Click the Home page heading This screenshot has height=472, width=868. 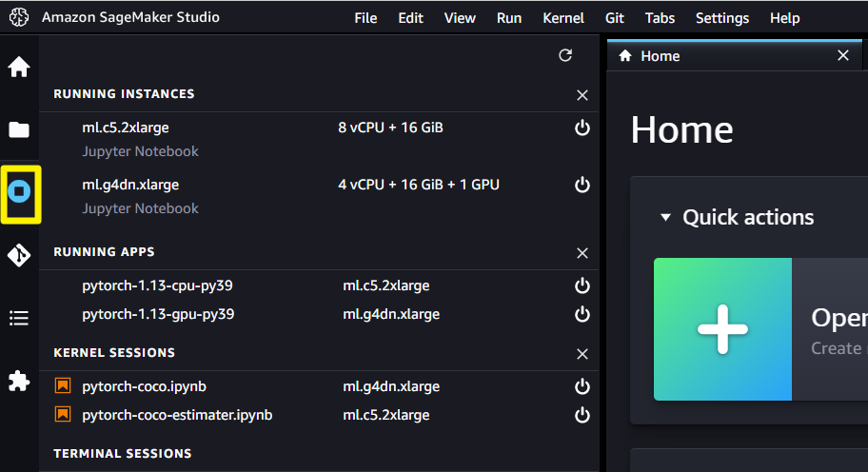tap(682, 130)
